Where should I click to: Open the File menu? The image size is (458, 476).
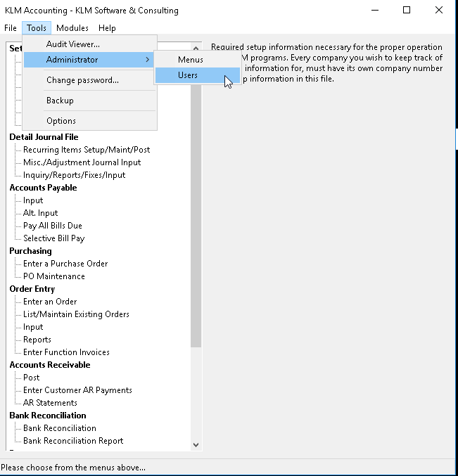(x=11, y=28)
